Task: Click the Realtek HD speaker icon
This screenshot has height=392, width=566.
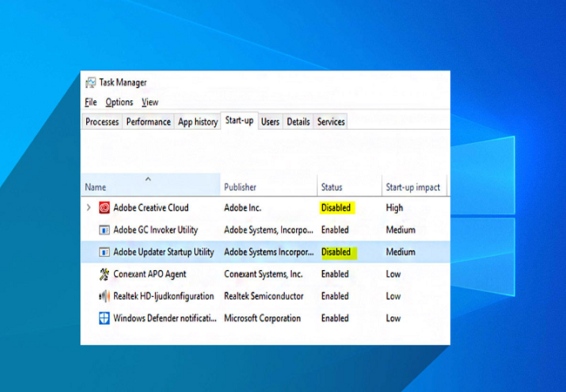Action: (x=104, y=296)
